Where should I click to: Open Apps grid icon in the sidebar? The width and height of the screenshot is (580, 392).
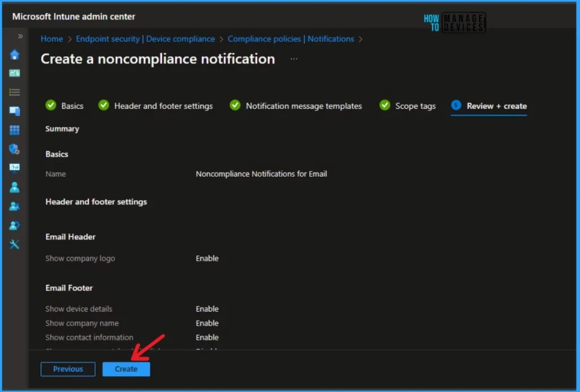point(14,130)
